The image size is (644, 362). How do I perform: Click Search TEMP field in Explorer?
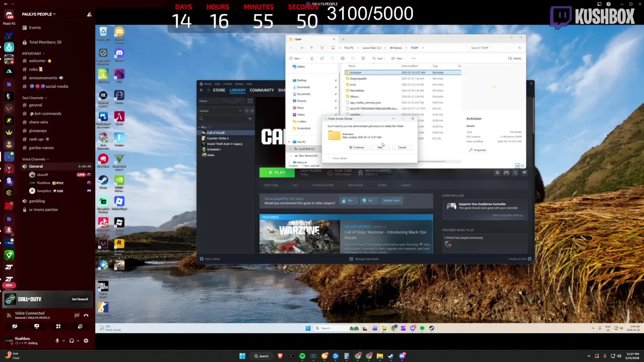[495, 48]
